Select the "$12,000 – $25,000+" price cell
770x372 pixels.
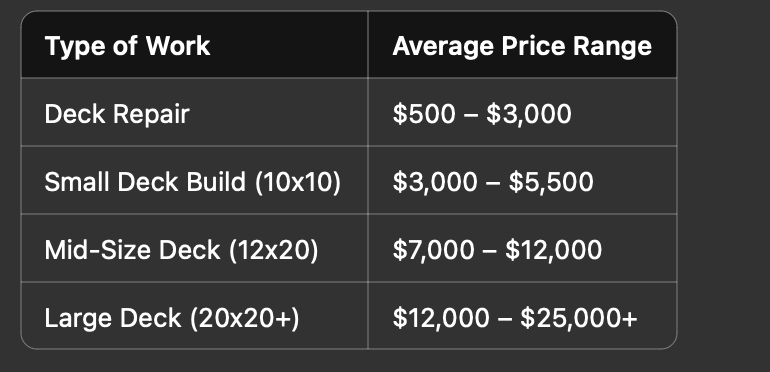(522, 316)
